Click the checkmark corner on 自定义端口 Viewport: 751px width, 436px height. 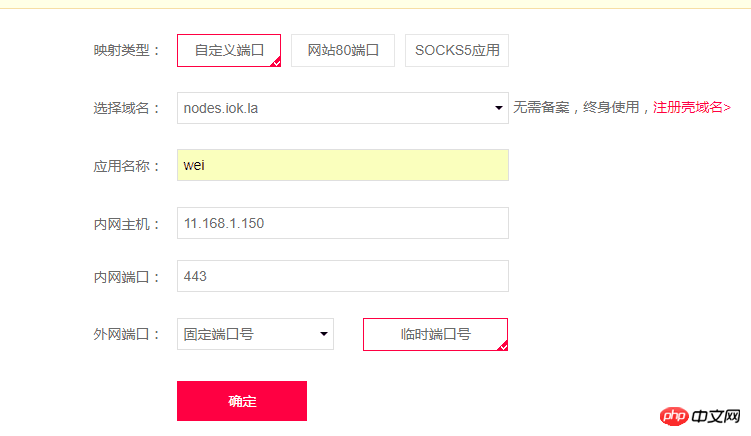click(x=276, y=62)
